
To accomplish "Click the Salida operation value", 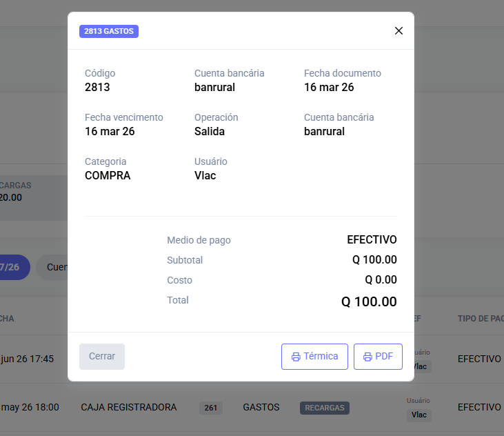I will (210, 132).
